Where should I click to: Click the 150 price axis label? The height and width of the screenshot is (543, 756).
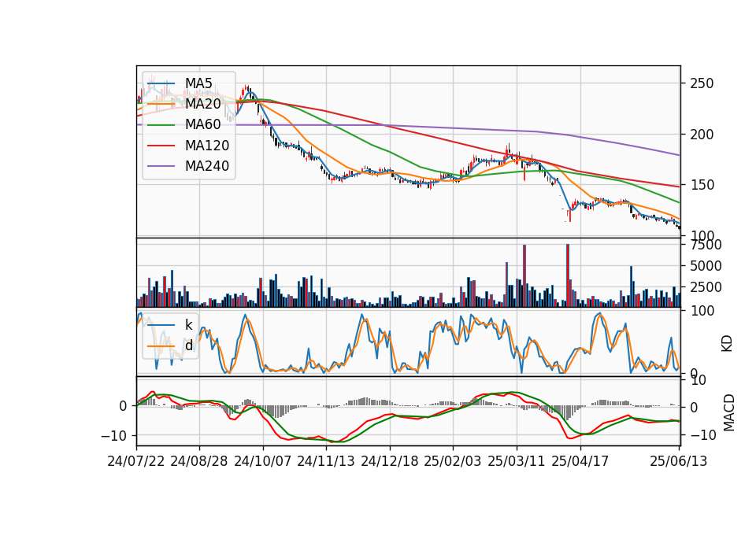click(x=702, y=185)
